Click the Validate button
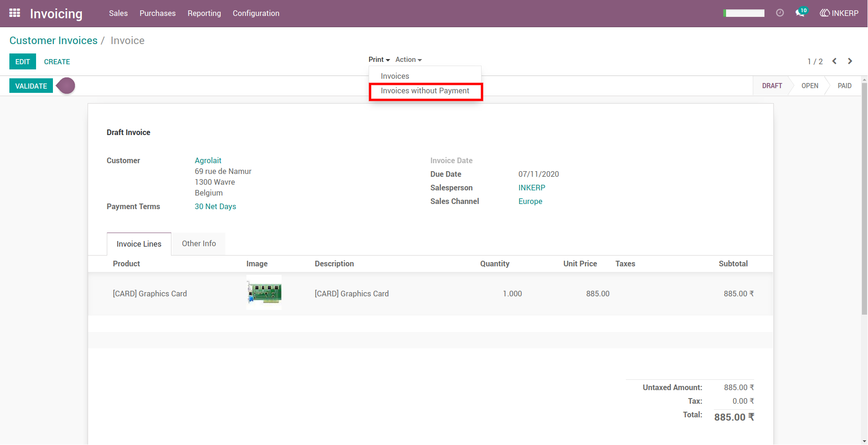 coord(31,86)
